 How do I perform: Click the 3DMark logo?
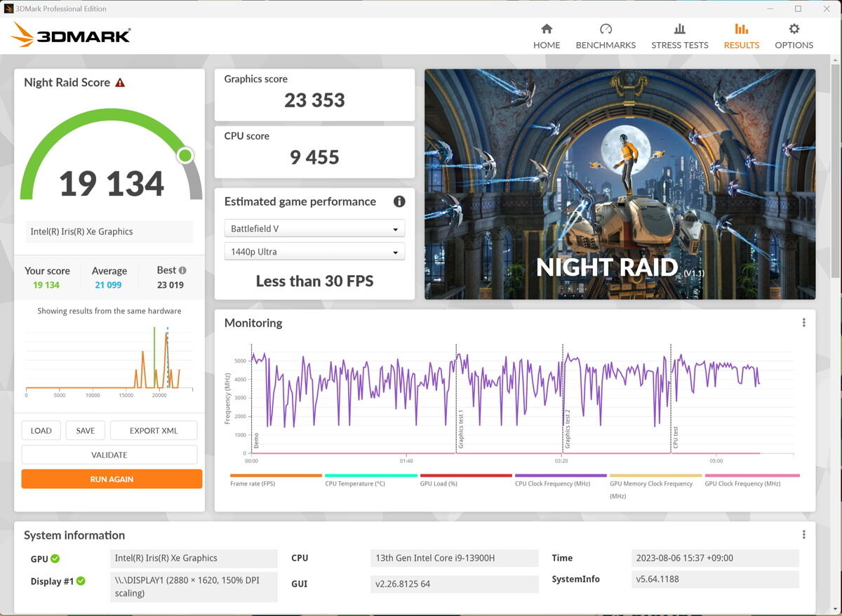point(71,35)
